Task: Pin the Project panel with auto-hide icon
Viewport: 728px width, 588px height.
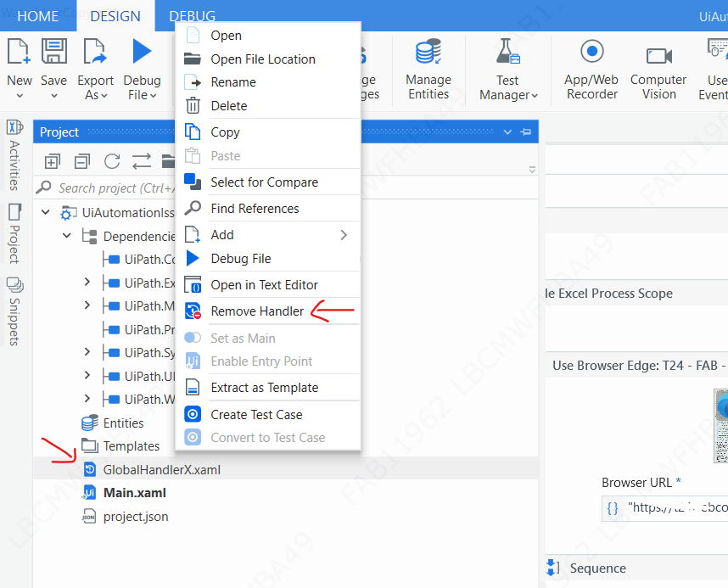Action: coord(525,132)
